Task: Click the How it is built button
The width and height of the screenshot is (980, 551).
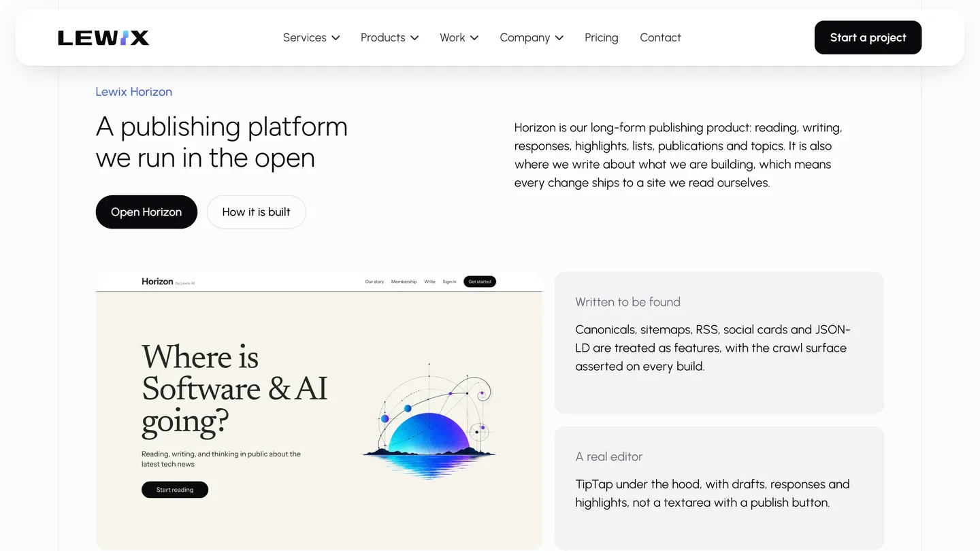Action: pos(256,212)
